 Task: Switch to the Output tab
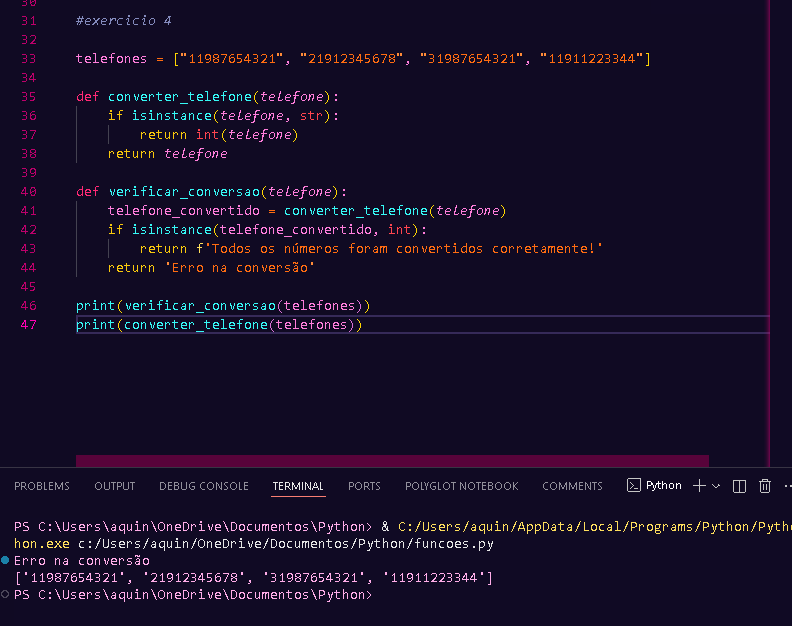(x=115, y=486)
